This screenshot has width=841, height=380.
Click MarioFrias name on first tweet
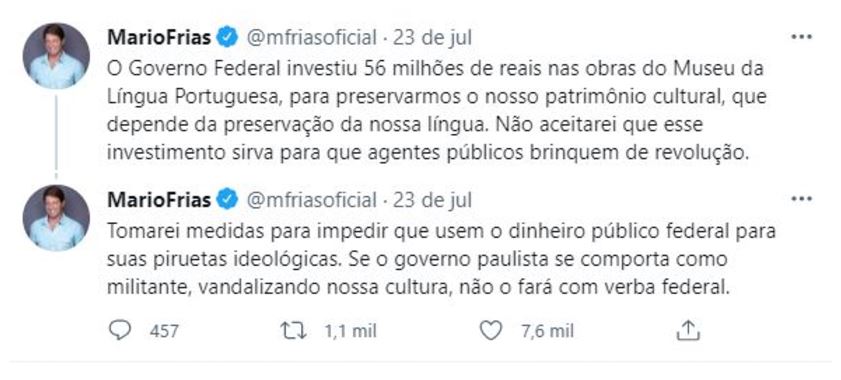(159, 38)
